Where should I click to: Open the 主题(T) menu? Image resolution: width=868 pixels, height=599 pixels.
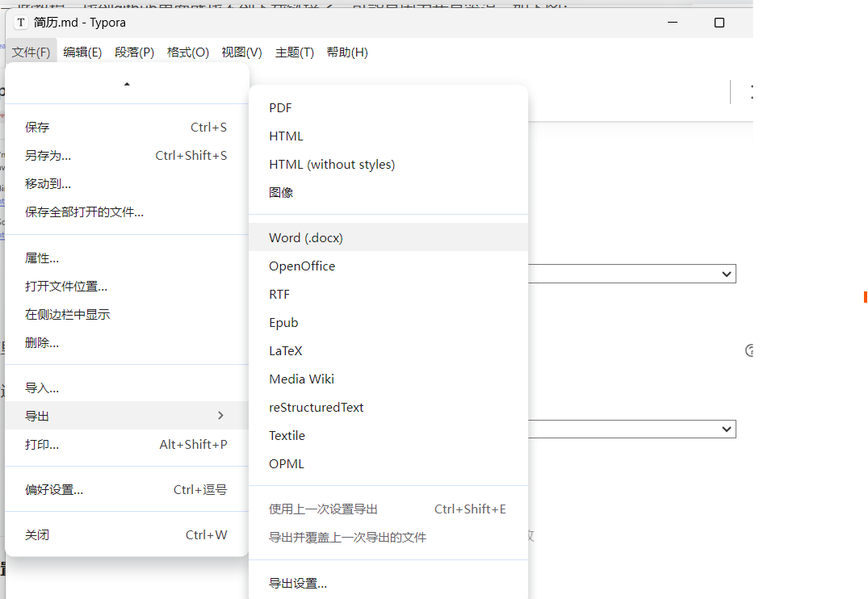[295, 52]
